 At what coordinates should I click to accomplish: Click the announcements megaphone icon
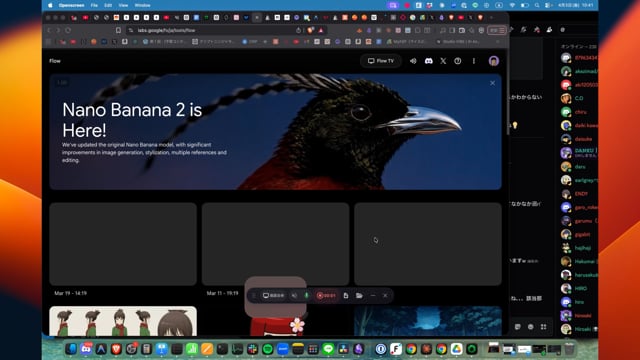(413, 61)
